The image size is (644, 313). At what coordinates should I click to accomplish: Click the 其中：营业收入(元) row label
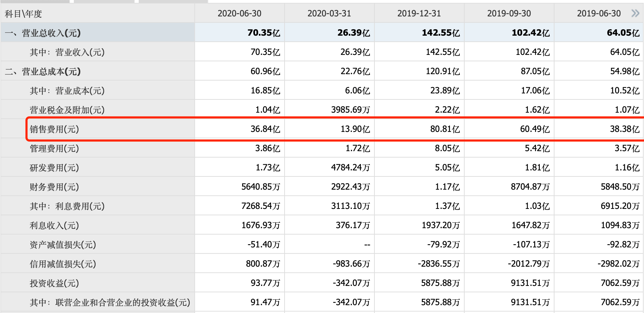(67, 52)
